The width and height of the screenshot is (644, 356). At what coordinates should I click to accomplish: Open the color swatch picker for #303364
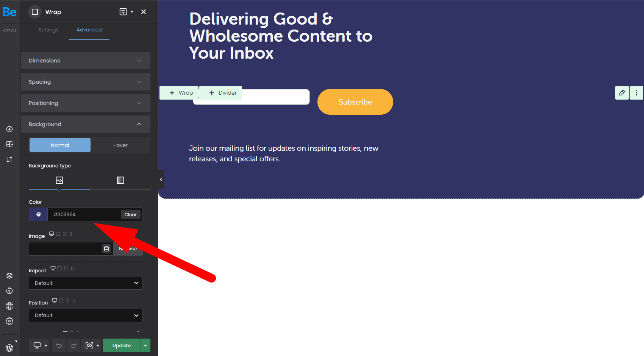pos(38,214)
